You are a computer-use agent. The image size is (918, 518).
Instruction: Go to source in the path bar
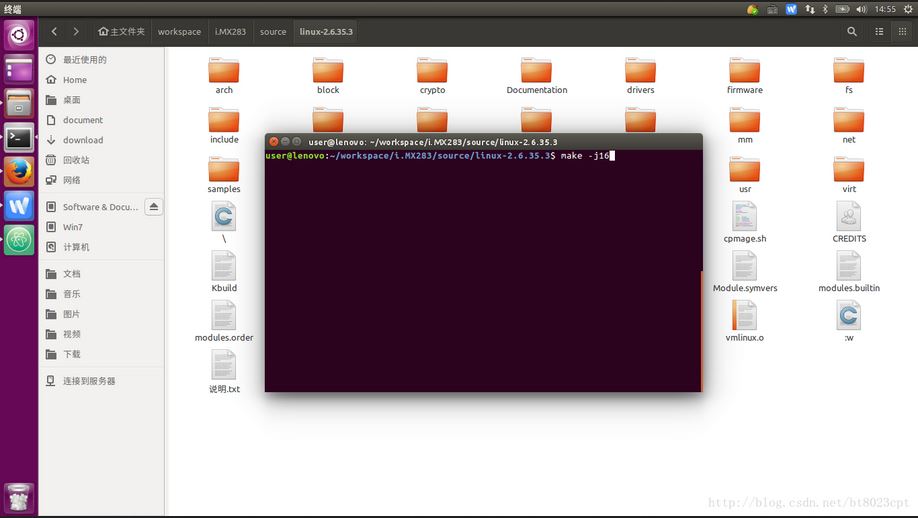coord(273,32)
